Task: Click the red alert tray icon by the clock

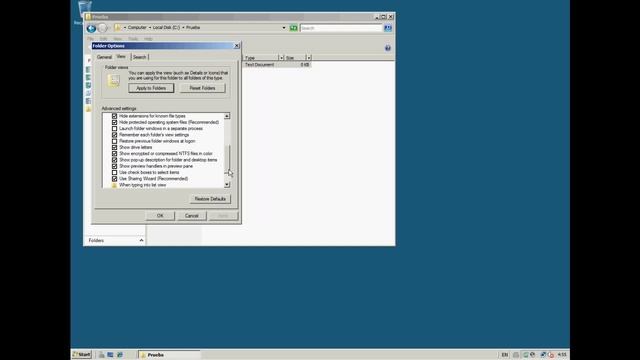Action: (x=551, y=355)
